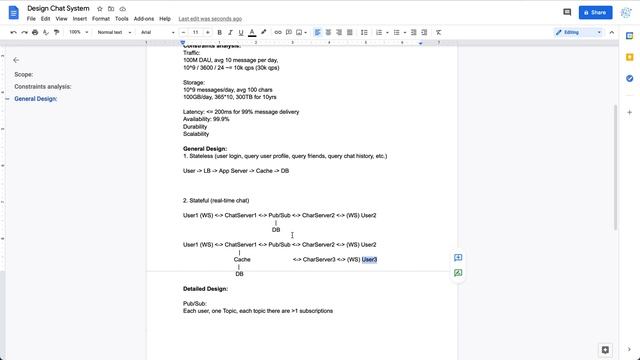640x360 pixels.
Task: Get add-ons via plus icon in side panel
Action: click(x=629, y=112)
